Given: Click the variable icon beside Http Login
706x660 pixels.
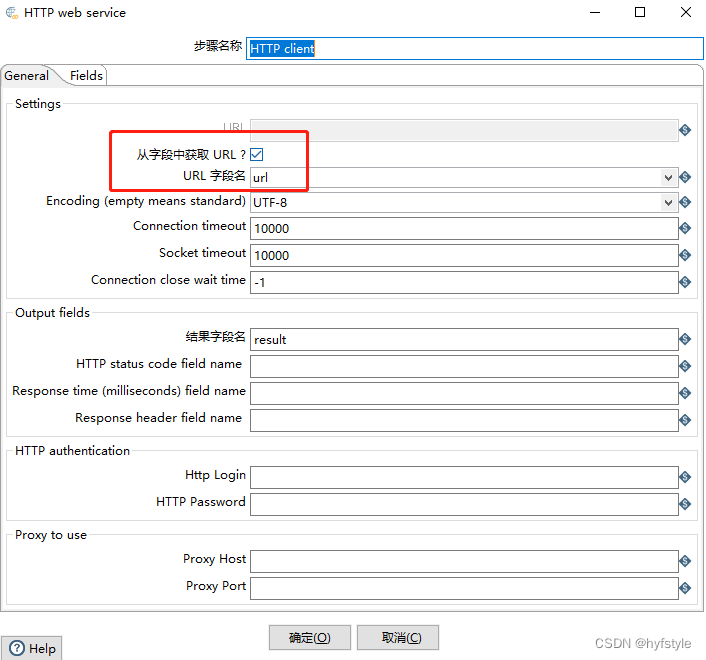Looking at the screenshot, I should click(685, 477).
